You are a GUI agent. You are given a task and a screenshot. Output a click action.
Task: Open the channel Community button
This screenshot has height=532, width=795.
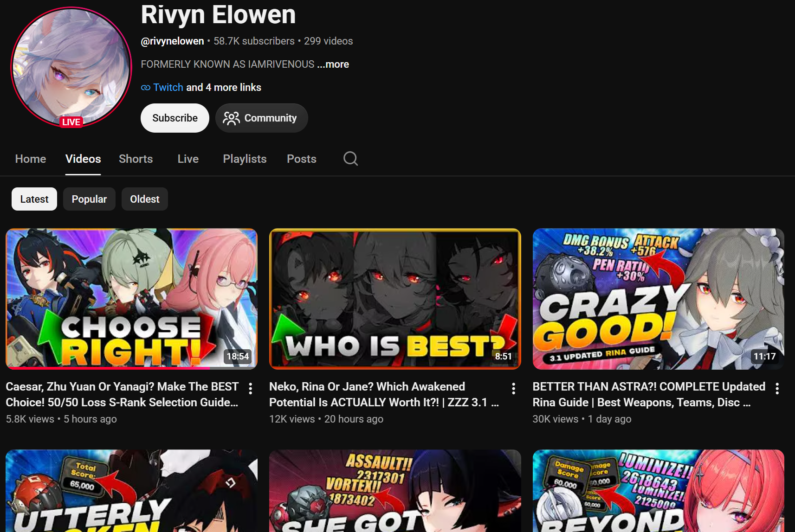tap(261, 118)
